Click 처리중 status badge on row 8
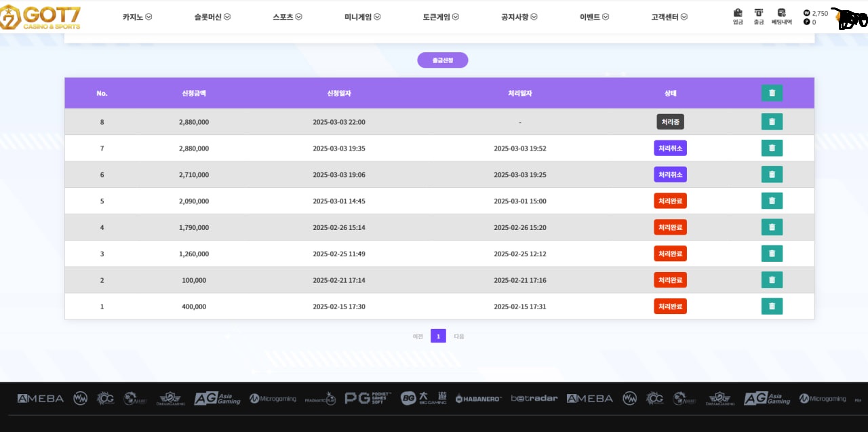The height and width of the screenshot is (432, 868). (670, 122)
